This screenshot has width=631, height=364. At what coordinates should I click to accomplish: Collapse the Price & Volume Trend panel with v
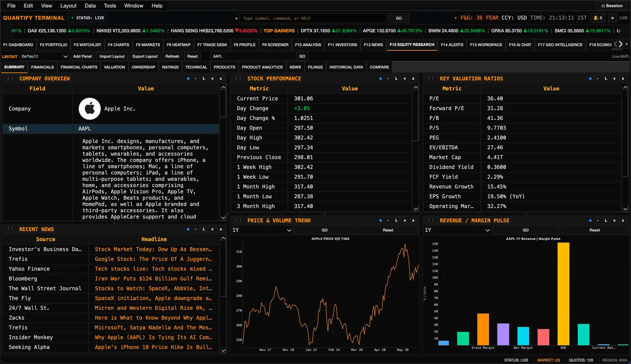click(405, 220)
